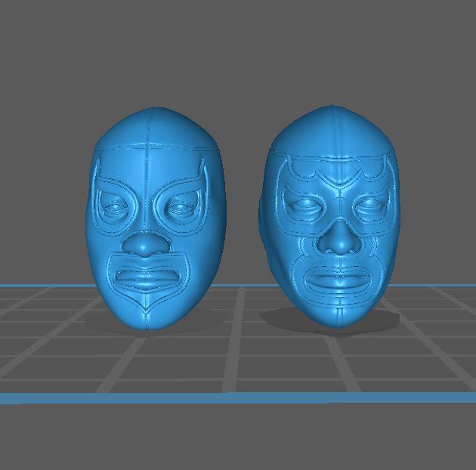The width and height of the screenshot is (476, 470).
Task: Select the right wrestler mask model
Action: coord(330,216)
